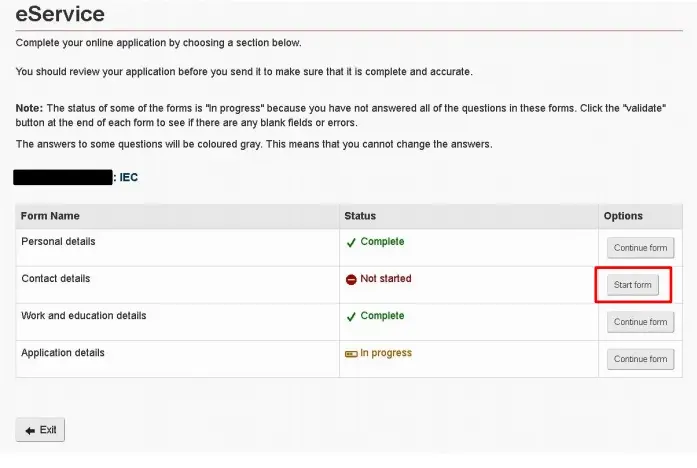Click the yellow In progress status icon
This screenshot has width=697, height=468.
click(x=351, y=354)
